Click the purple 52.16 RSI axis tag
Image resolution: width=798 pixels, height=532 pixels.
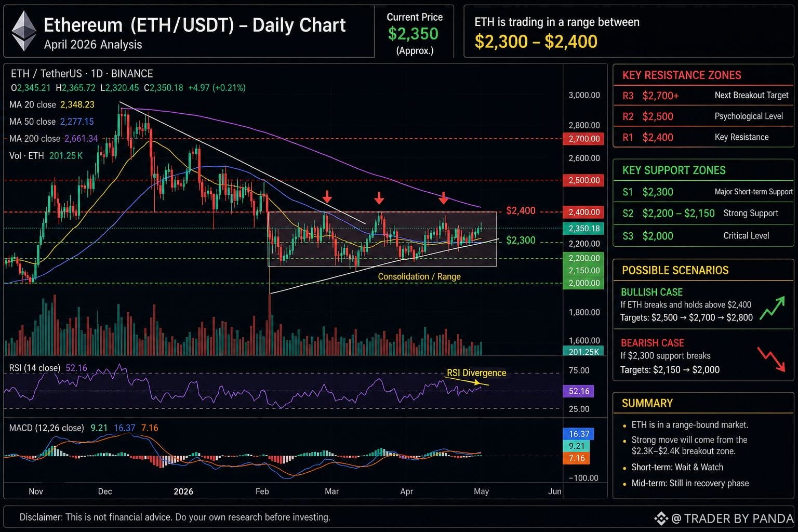tap(579, 391)
